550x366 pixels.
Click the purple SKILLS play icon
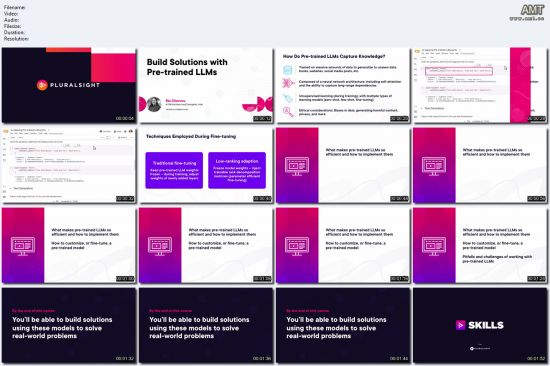pos(460,325)
